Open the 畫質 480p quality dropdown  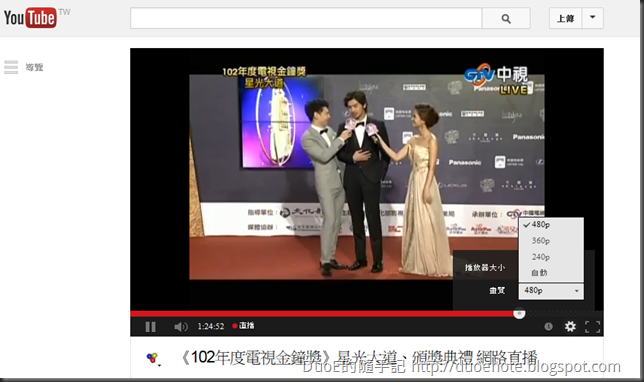coord(551,291)
